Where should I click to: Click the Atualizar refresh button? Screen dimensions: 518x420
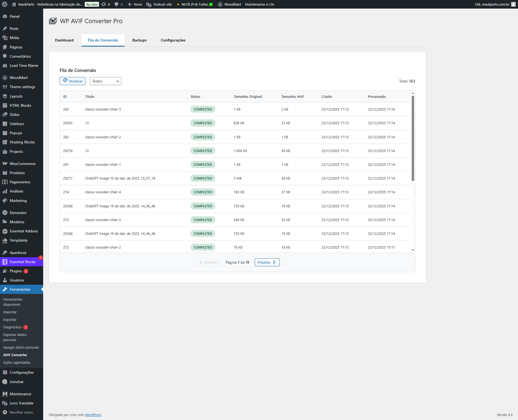[x=73, y=81]
